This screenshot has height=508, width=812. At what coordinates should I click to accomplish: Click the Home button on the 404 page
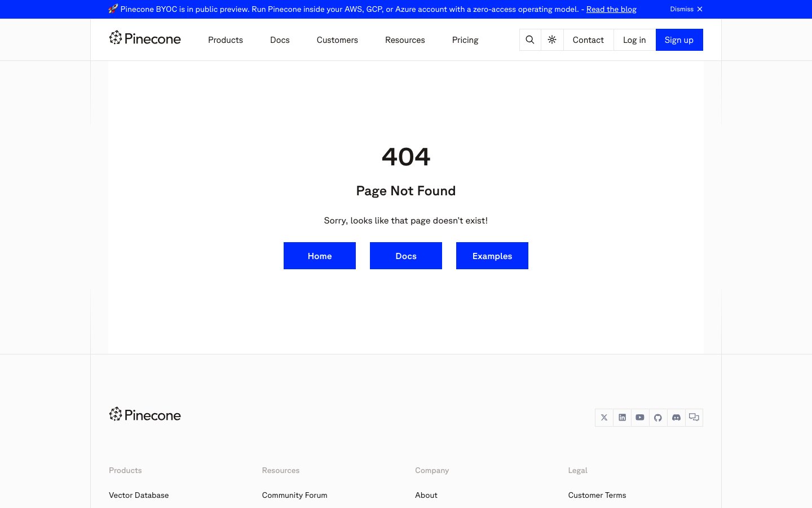(320, 256)
